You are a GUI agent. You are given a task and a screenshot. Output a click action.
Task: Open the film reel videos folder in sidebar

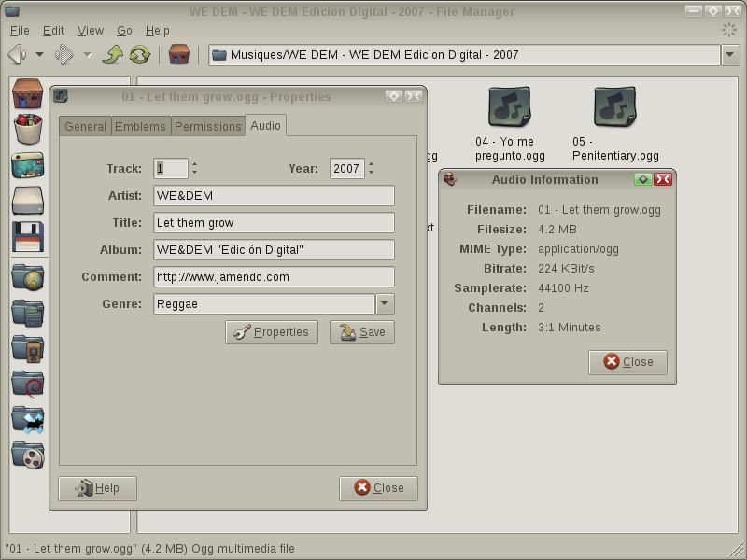point(28,455)
